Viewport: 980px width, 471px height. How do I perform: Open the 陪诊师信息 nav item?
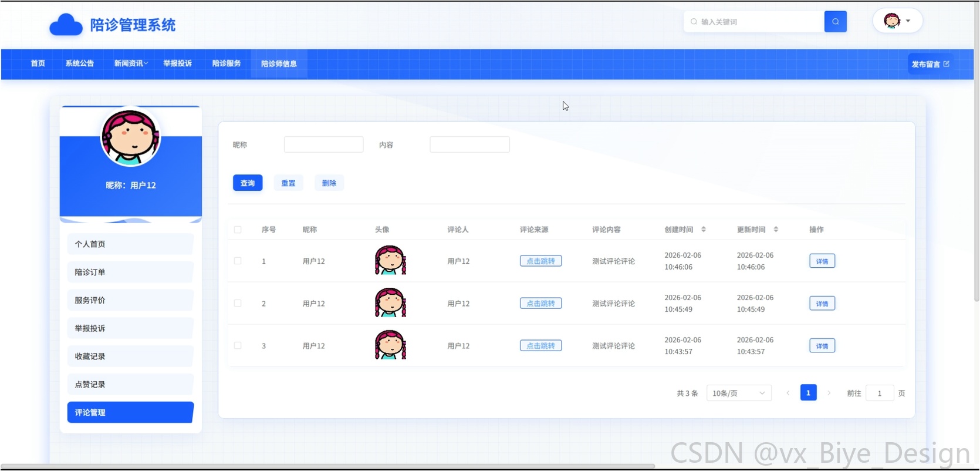tap(279, 63)
